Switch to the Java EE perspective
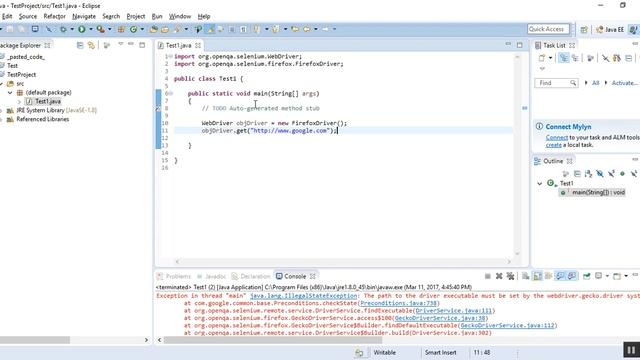The image size is (640, 360). 610,29
